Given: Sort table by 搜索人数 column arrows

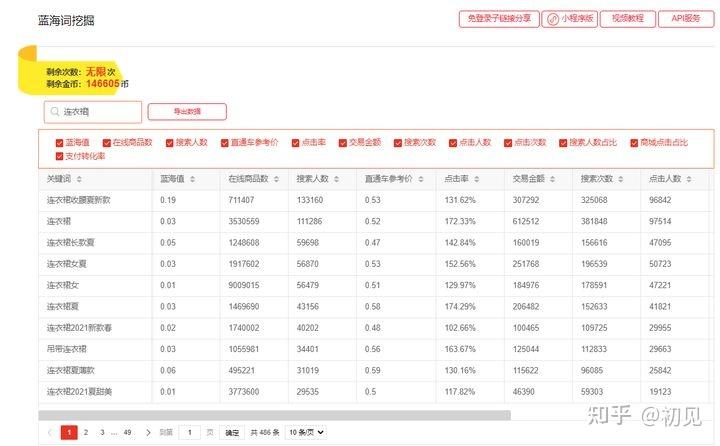Looking at the screenshot, I should tap(337, 179).
